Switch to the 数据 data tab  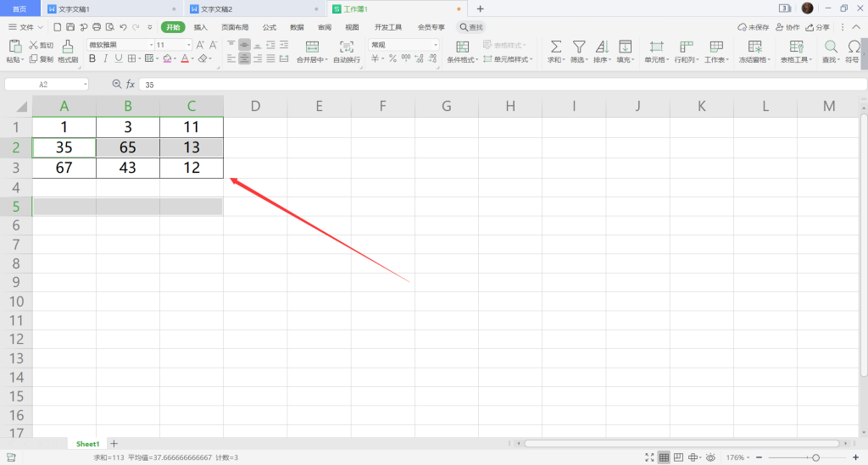[298, 27]
